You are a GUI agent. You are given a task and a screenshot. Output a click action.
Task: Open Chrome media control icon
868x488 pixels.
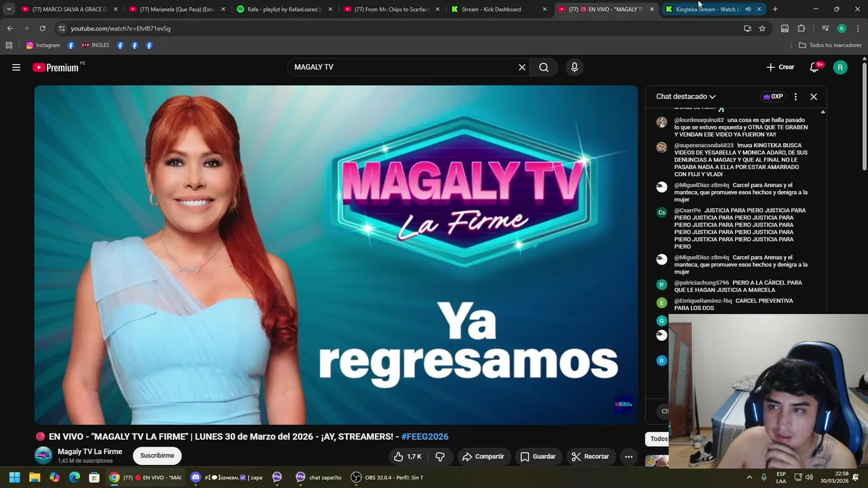pos(825,28)
